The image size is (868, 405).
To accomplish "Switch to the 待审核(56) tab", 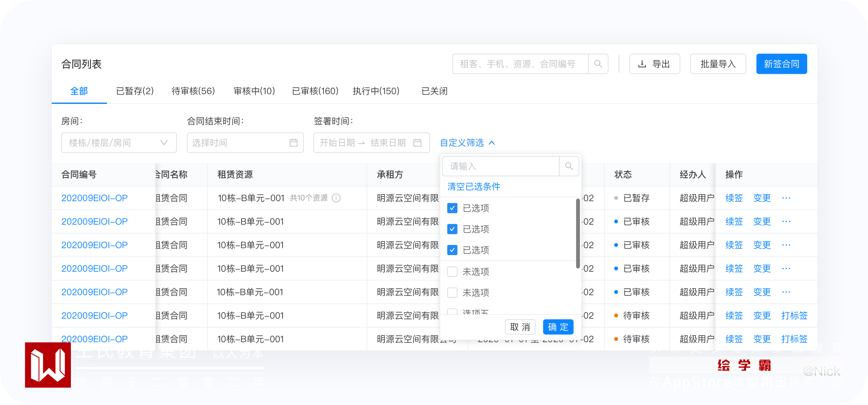I will [x=193, y=91].
